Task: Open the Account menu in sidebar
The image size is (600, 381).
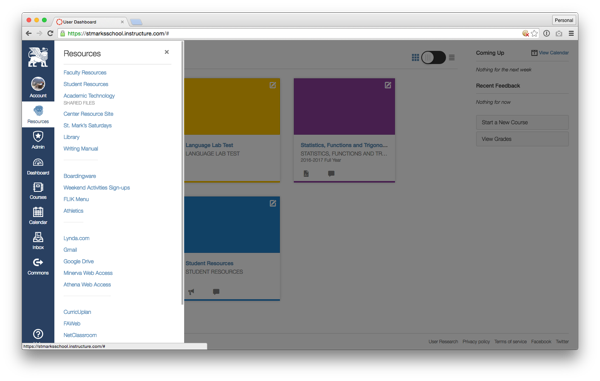Action: point(38,87)
